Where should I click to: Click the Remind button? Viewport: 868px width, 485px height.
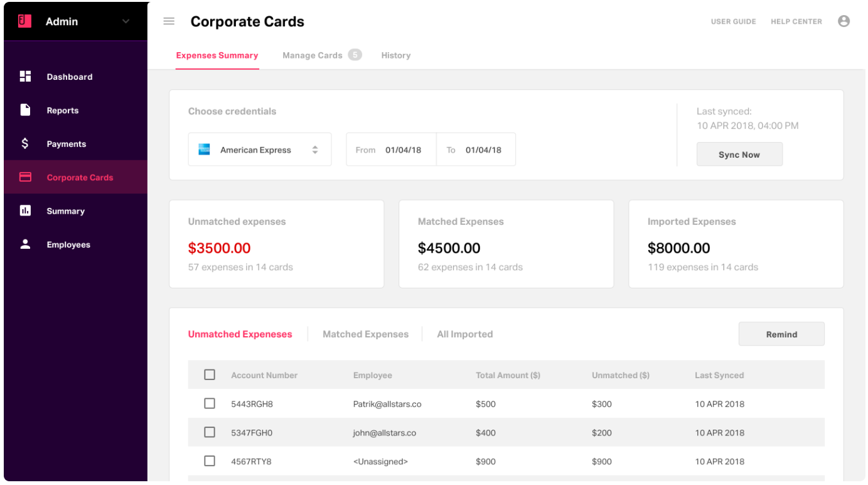pyautogui.click(x=781, y=334)
